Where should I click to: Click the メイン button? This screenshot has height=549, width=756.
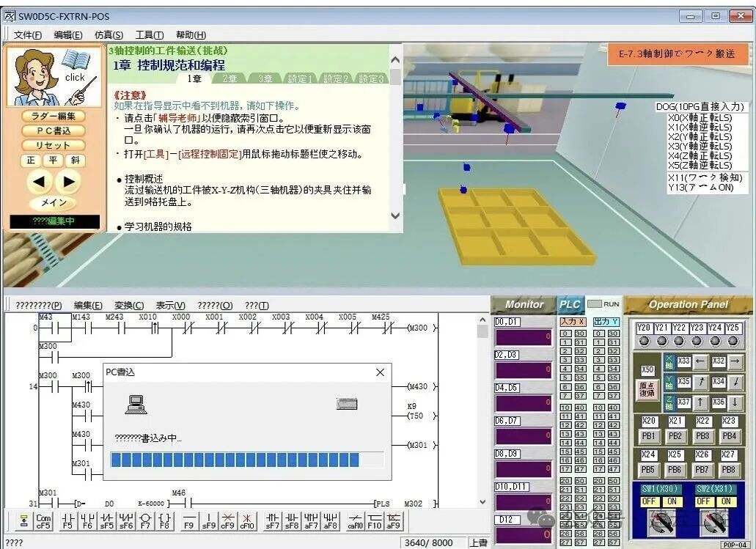(54, 202)
